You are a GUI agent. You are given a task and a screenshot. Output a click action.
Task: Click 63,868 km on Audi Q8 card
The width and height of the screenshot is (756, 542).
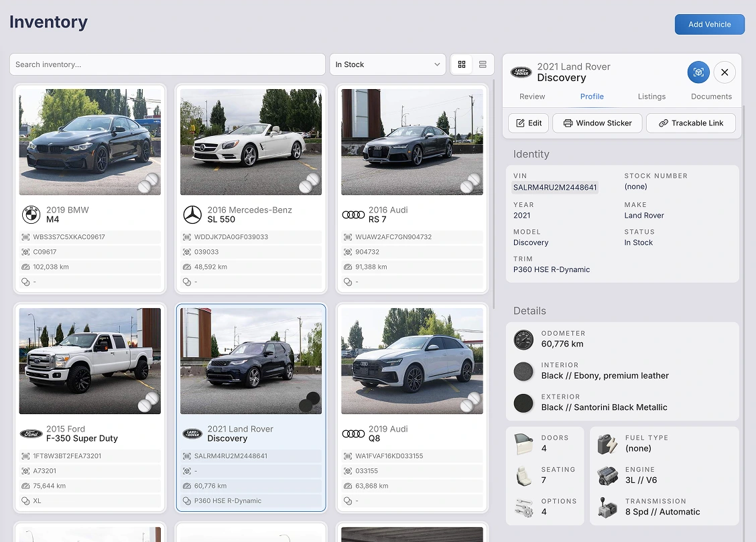pos(372,486)
